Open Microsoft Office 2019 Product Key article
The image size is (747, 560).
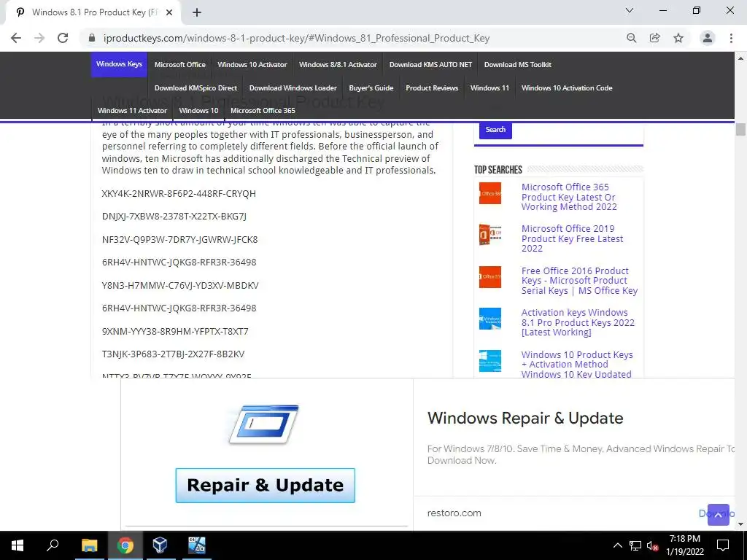572,238
